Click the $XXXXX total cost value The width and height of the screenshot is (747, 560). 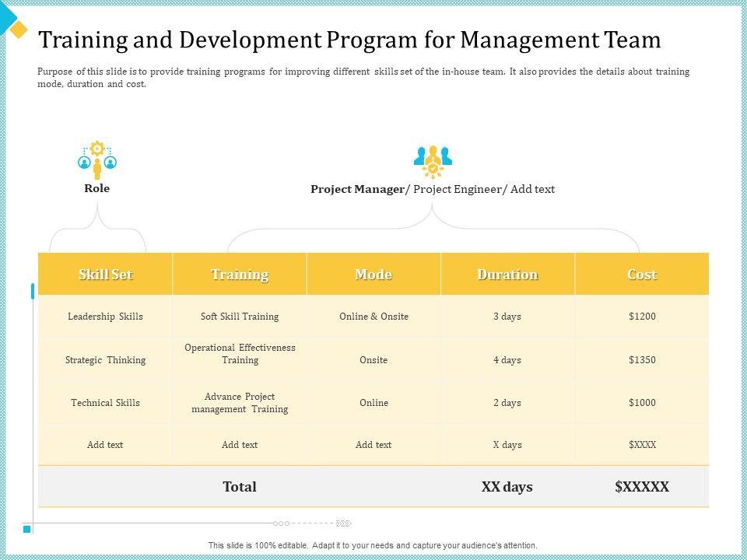point(642,487)
